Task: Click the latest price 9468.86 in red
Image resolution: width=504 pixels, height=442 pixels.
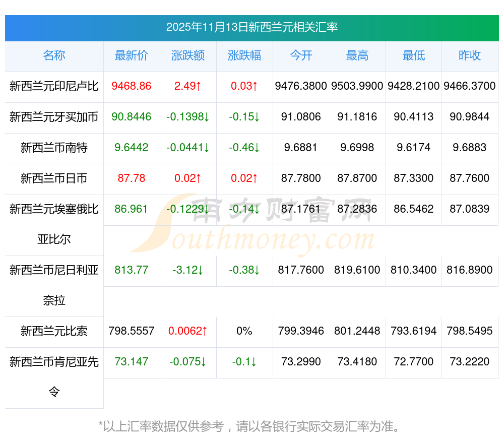Action: 132,86
